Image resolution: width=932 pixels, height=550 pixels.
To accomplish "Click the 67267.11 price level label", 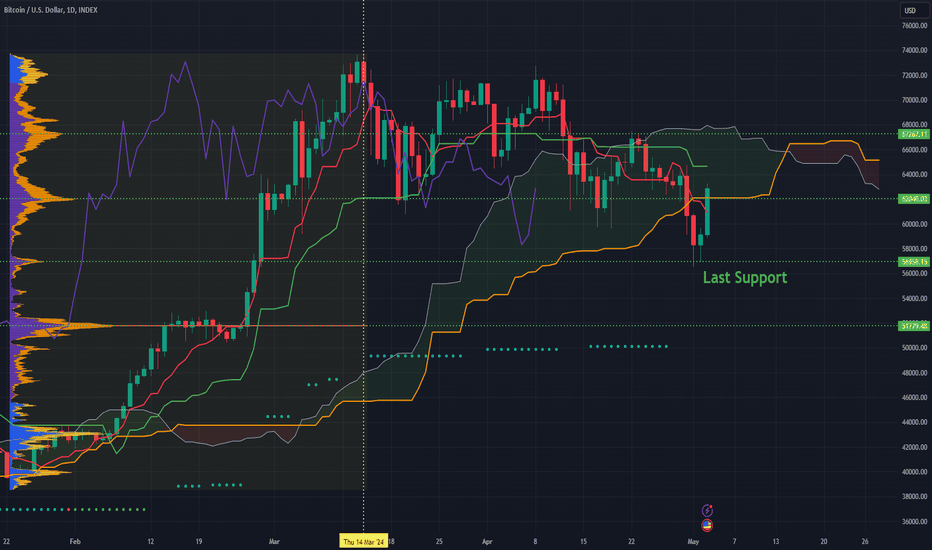I will pos(914,134).
